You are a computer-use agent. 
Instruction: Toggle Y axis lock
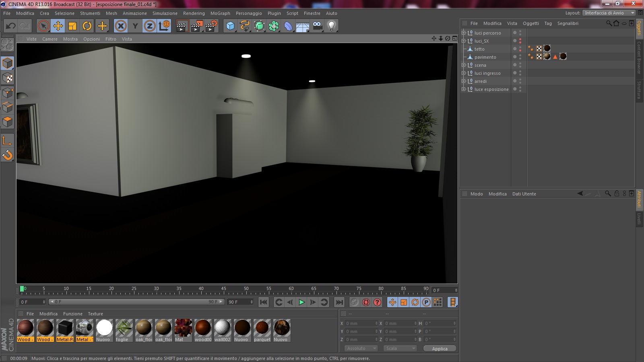135,26
